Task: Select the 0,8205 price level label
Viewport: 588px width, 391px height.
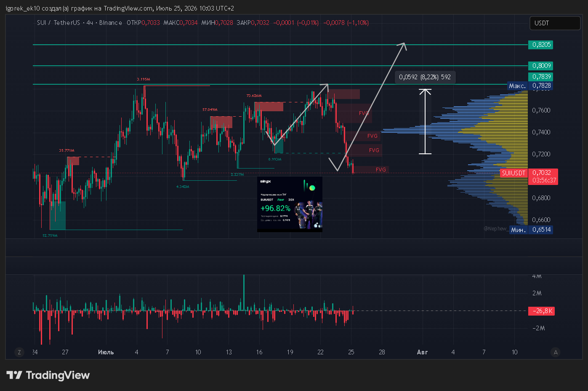Action: (540, 45)
